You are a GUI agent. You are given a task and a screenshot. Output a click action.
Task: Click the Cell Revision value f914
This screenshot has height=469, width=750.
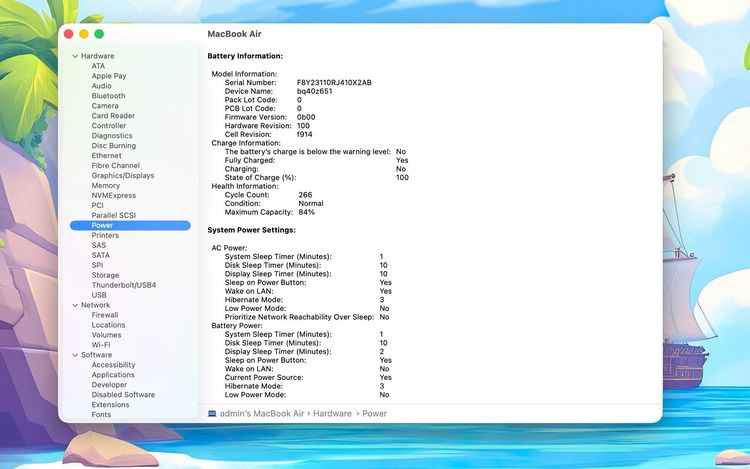(x=304, y=134)
